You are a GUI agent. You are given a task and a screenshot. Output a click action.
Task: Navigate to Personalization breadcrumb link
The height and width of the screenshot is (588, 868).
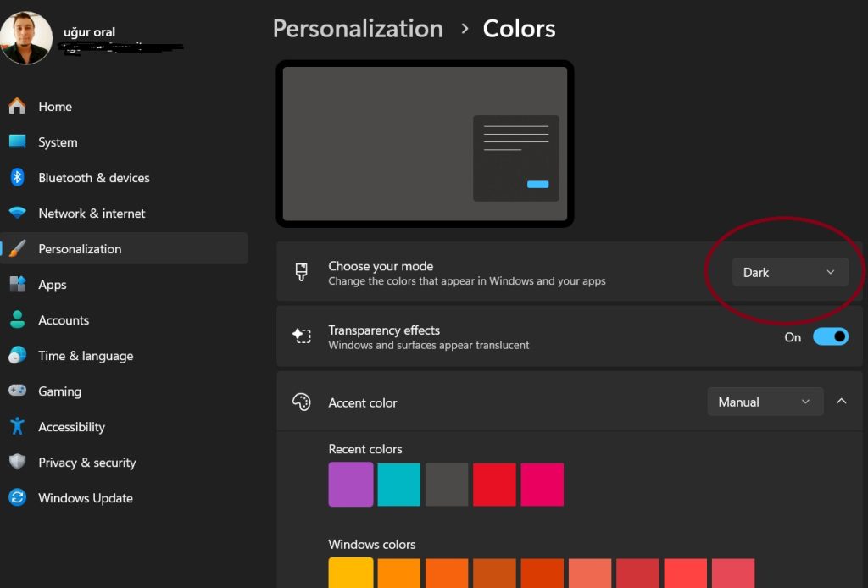click(357, 28)
